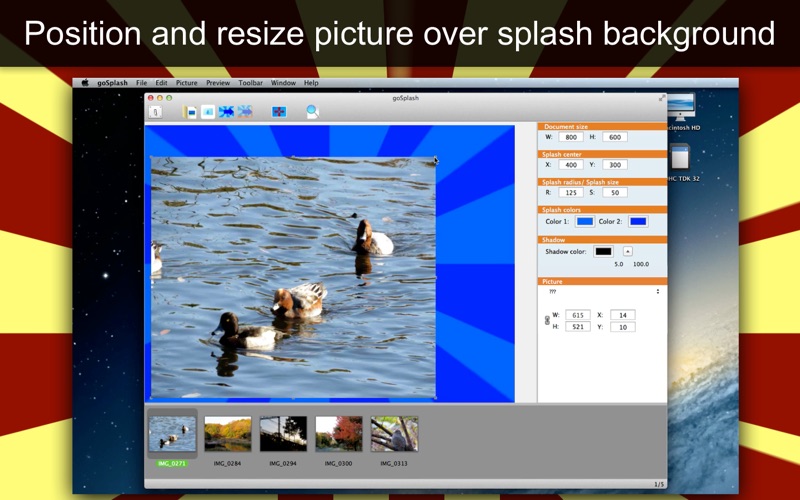Expand the shadow settings arrow button
The width and height of the screenshot is (800, 500).
(628, 251)
